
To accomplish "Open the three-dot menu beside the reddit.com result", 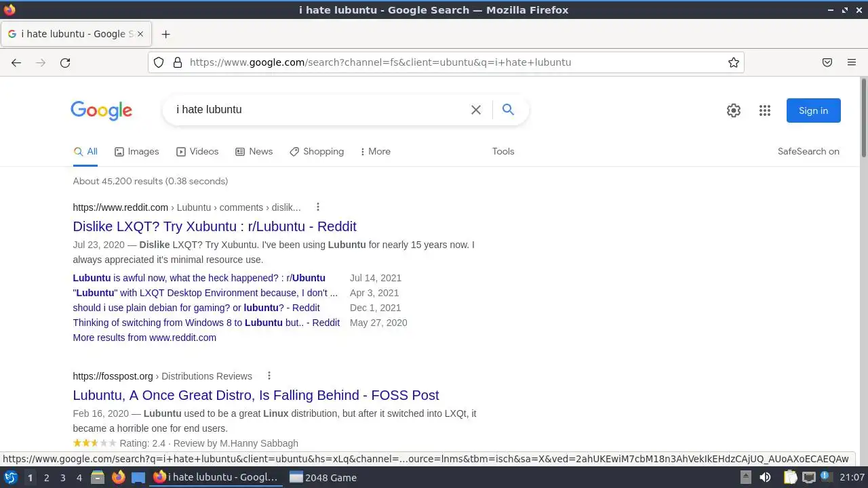I will click(317, 207).
